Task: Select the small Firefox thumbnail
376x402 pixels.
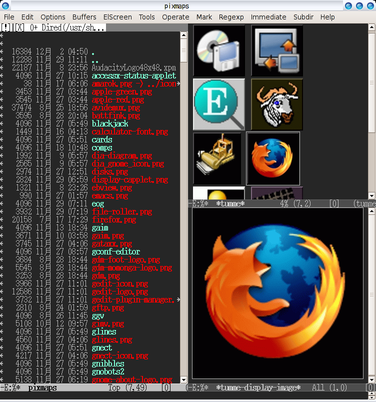Action: coord(273,158)
